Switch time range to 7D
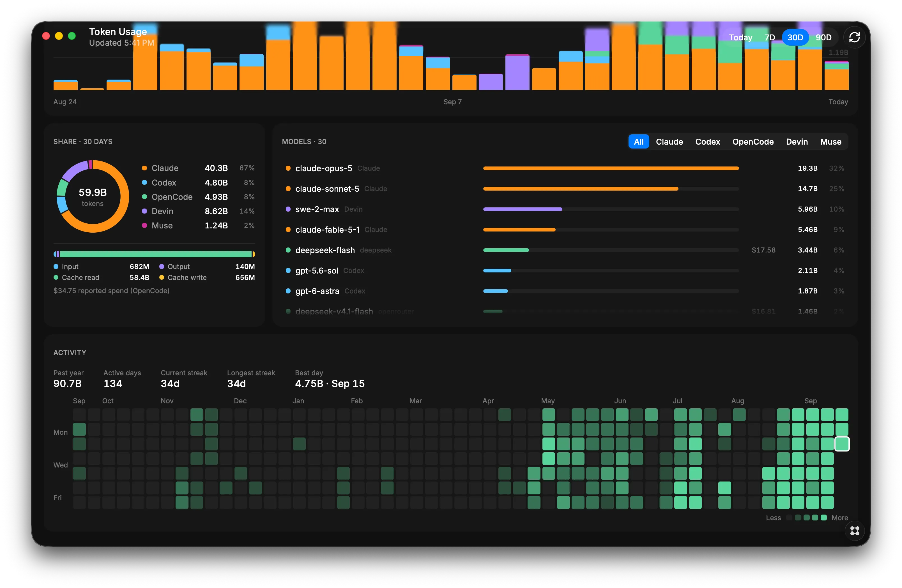 tap(769, 37)
